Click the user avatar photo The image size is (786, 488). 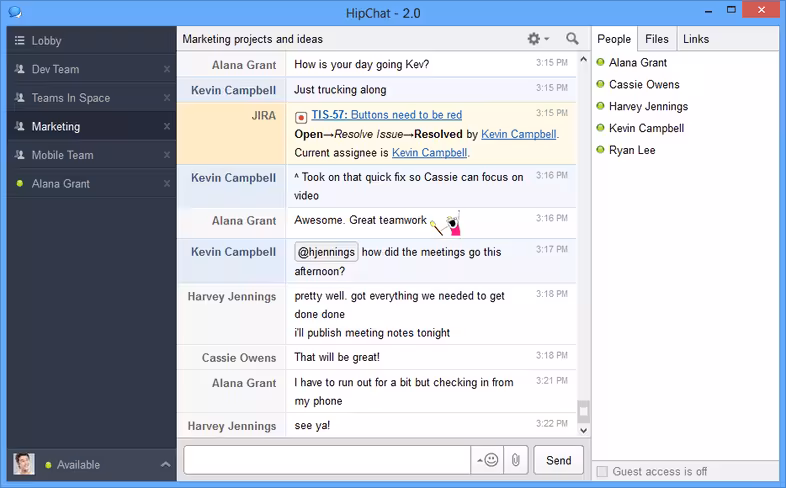pos(24,464)
